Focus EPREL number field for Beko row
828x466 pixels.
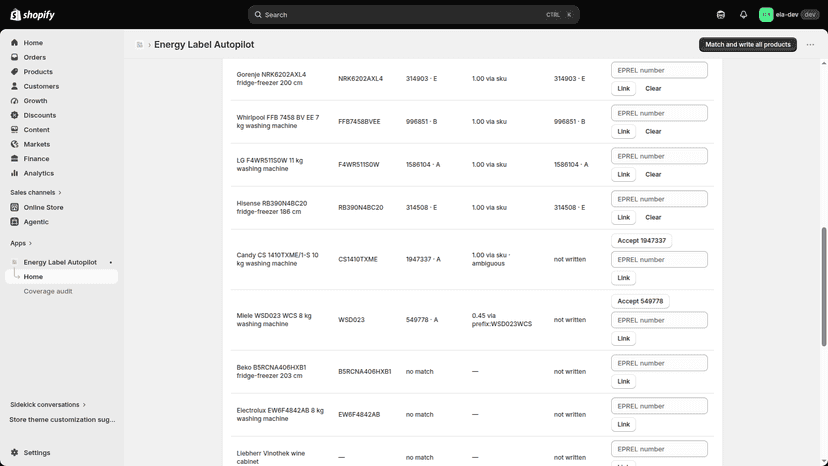click(659, 363)
